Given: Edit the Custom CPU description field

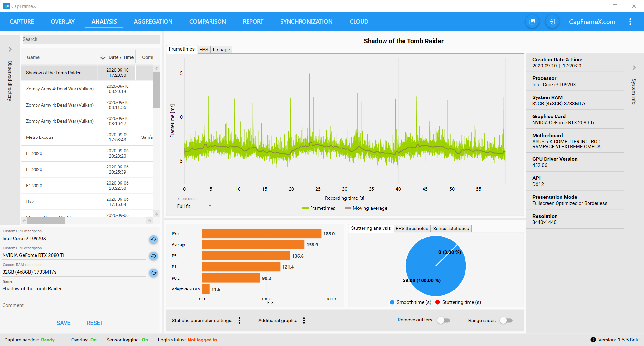Looking at the screenshot, I should [74, 239].
